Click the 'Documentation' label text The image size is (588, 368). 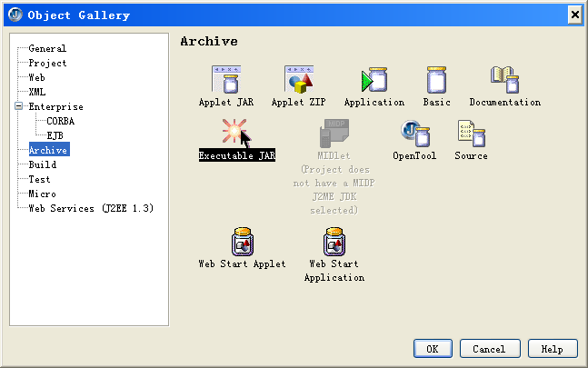pyautogui.click(x=505, y=102)
